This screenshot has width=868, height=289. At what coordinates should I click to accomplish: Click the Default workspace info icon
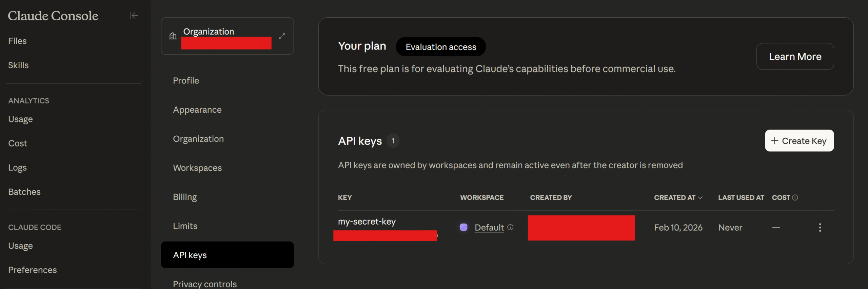coord(510,227)
